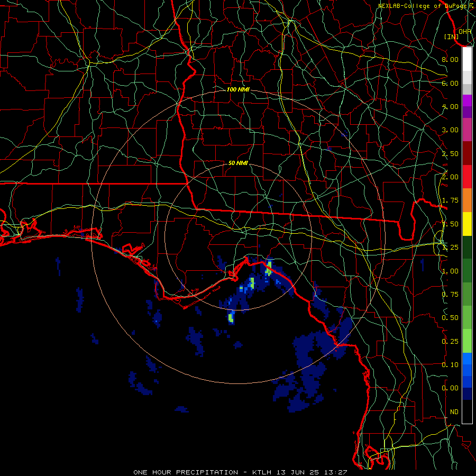Screen dimensions: 476x476
Task: Click the 3.00 legend value
Action: pyautogui.click(x=450, y=130)
